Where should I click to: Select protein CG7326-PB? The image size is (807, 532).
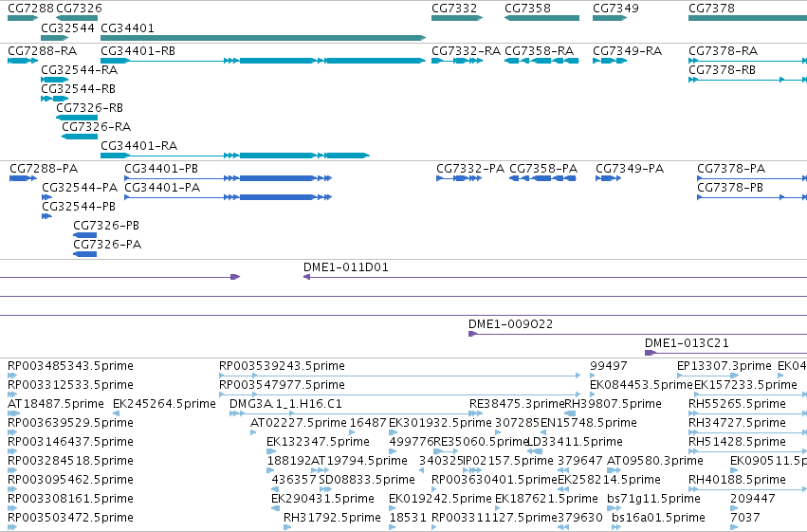tap(106, 226)
